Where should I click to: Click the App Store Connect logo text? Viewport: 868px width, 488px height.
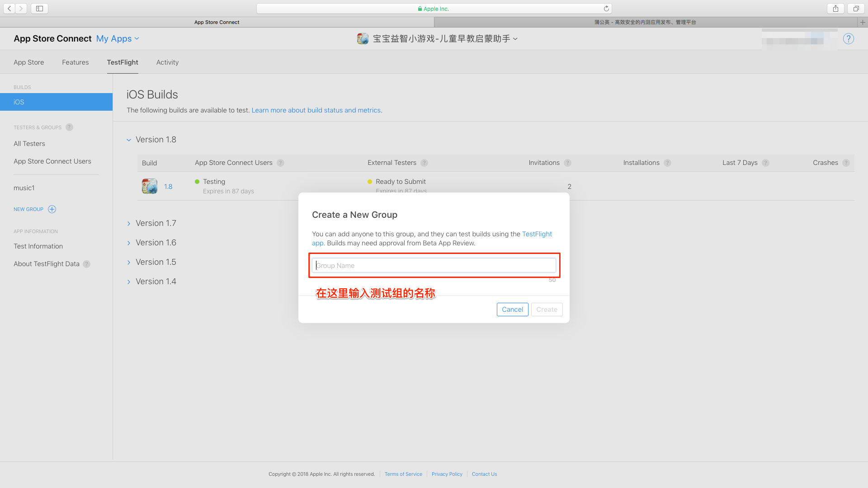52,39
